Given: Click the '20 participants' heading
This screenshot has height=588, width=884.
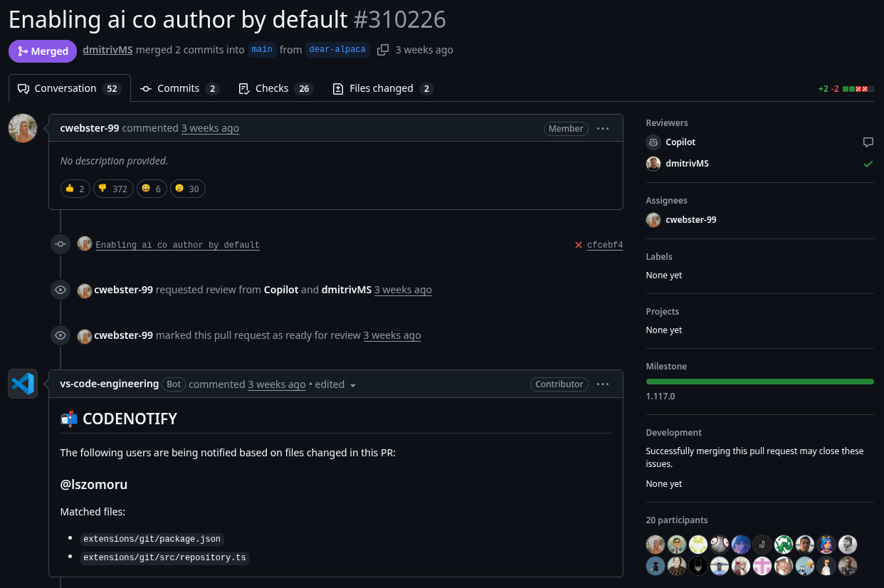Looking at the screenshot, I should pyautogui.click(x=677, y=520).
